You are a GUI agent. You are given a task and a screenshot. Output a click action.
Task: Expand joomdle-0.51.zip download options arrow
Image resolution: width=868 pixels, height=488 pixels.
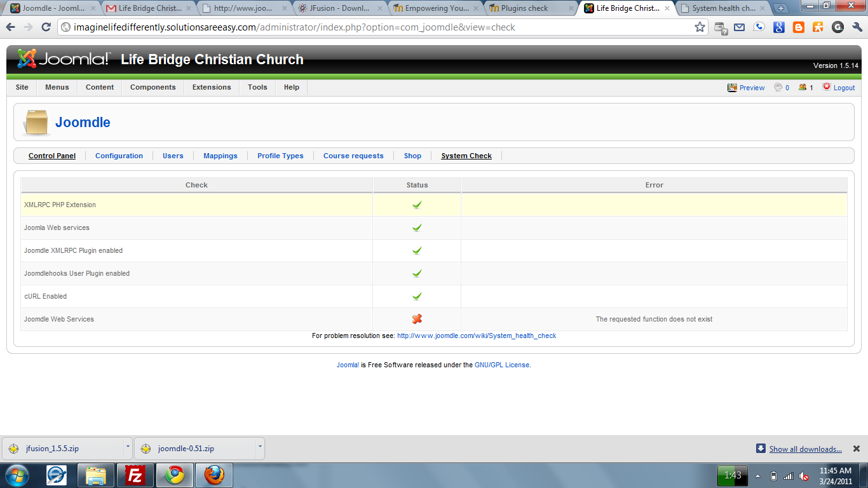pos(259,447)
